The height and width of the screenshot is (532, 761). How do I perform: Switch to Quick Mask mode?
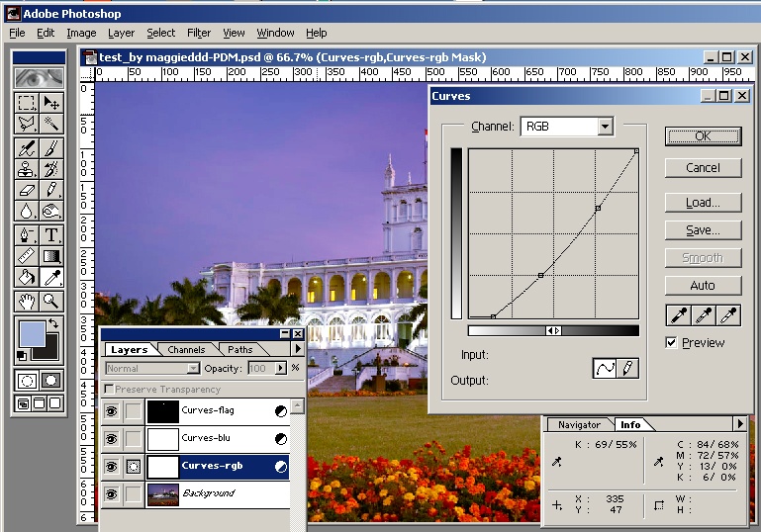click(x=50, y=381)
